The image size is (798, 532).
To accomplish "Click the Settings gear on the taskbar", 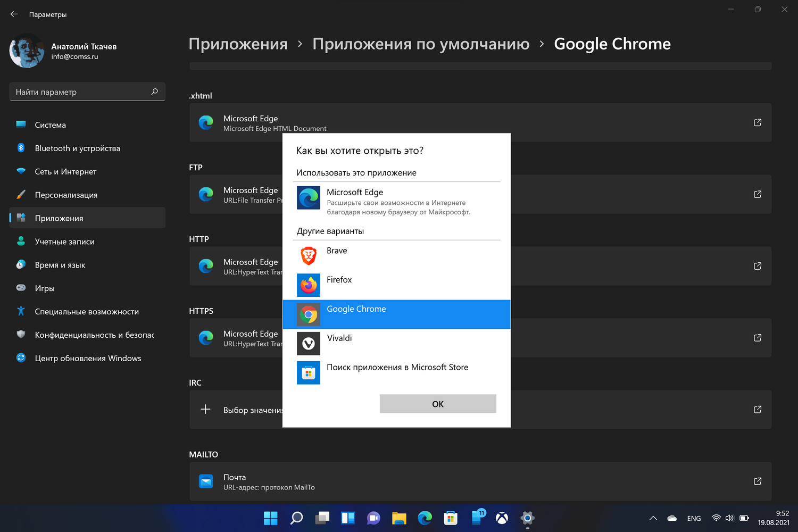I will tap(527, 518).
